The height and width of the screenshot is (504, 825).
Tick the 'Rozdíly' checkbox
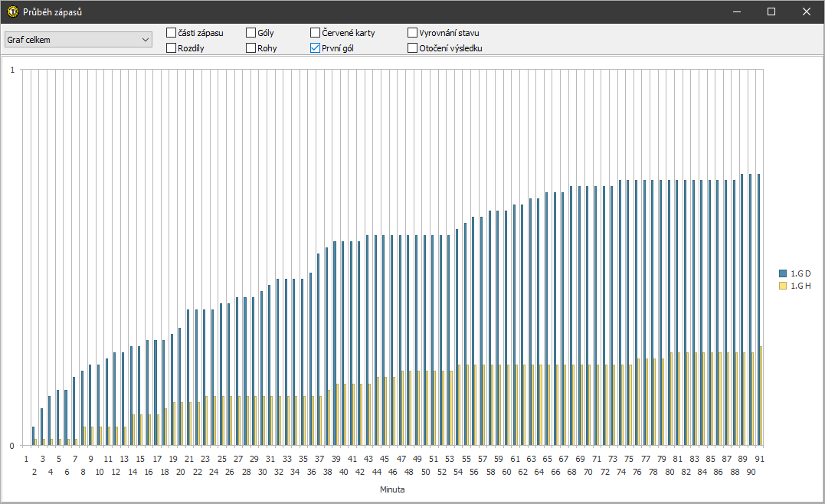pyautogui.click(x=171, y=48)
